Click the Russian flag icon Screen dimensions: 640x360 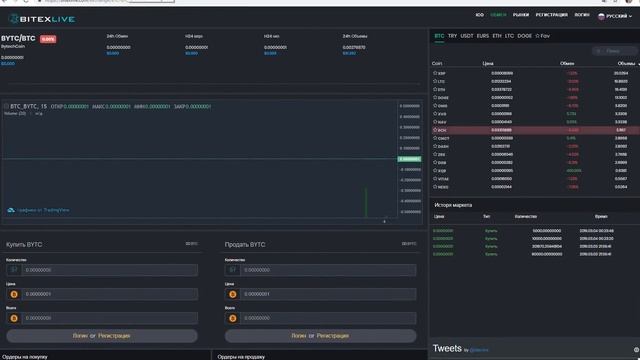pyautogui.click(x=601, y=16)
